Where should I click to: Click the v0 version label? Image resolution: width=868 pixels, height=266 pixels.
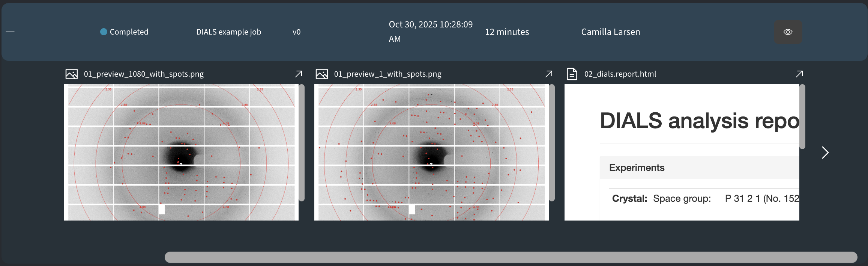click(x=297, y=32)
